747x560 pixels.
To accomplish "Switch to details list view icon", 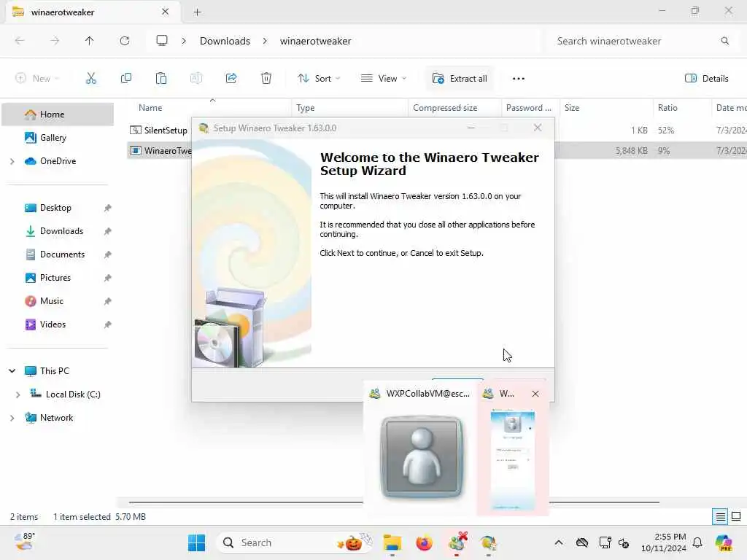I will point(720,517).
